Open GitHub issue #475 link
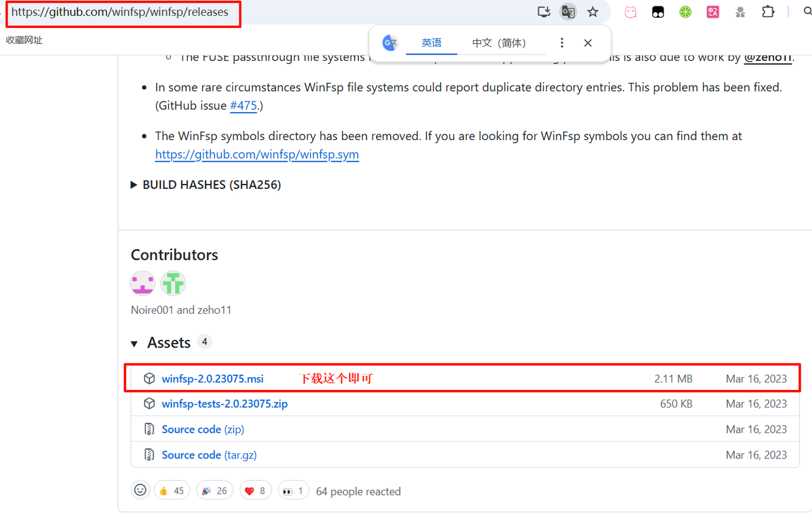The width and height of the screenshot is (812, 530). pos(244,106)
